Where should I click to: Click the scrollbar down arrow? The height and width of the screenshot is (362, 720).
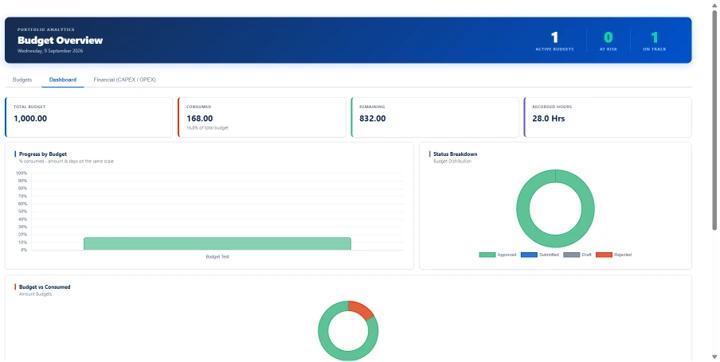[714, 357]
